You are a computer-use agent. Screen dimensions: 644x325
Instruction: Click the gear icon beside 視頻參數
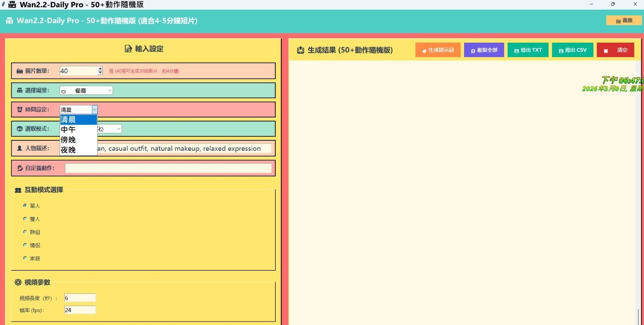[x=18, y=282]
